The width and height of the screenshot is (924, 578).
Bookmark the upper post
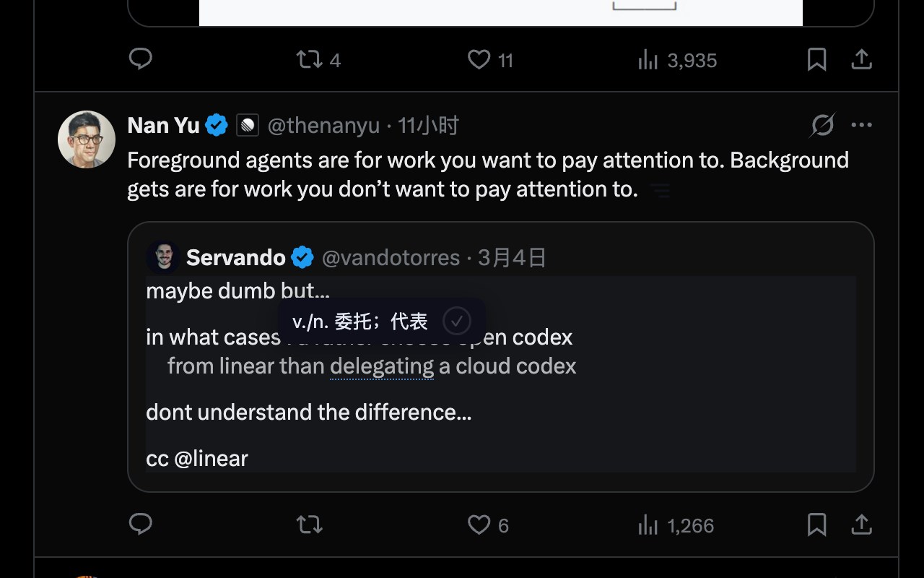click(816, 60)
